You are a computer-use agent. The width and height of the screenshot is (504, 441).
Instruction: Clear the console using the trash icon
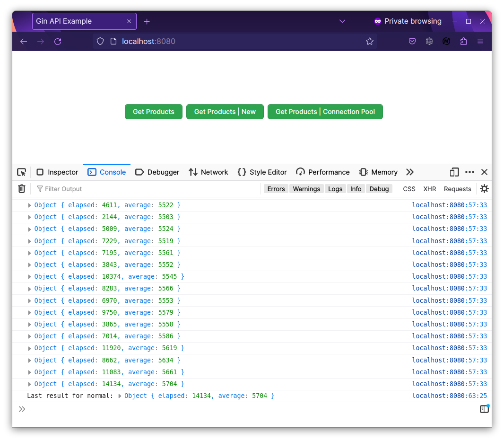[x=21, y=188]
